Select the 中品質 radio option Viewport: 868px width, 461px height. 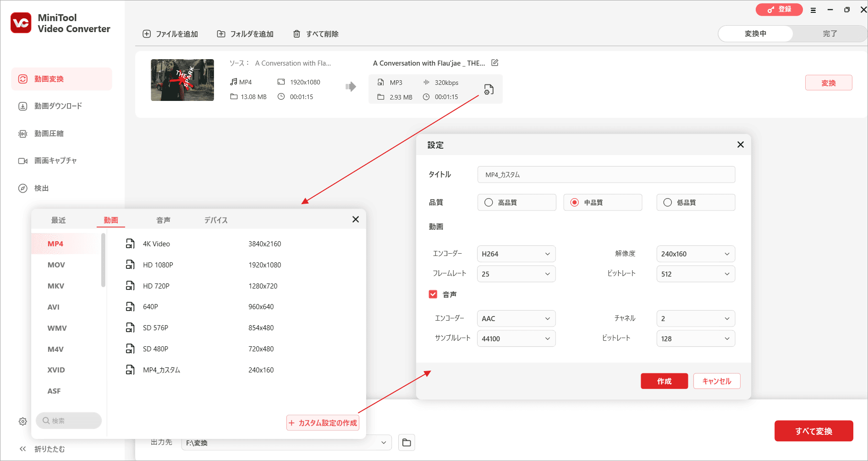tap(603, 202)
